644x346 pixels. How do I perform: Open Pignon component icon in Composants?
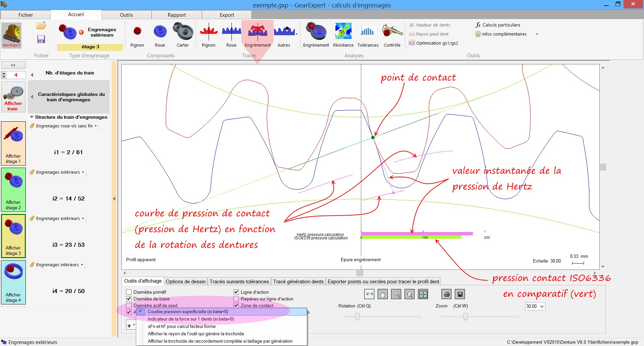pyautogui.click(x=137, y=31)
